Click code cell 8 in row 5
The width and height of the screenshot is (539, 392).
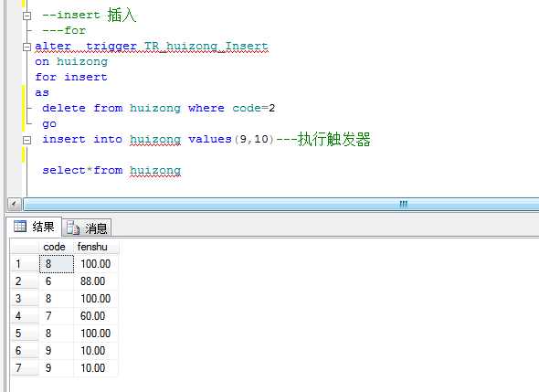click(57, 334)
